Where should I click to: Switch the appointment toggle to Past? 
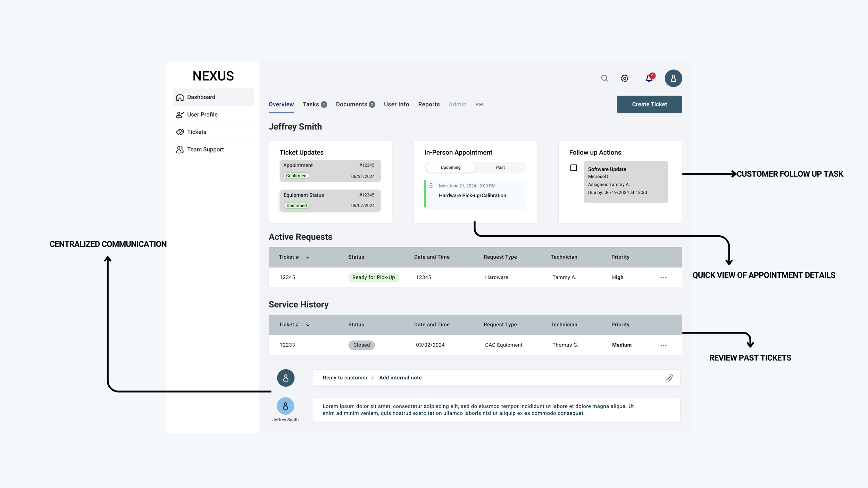[500, 167]
